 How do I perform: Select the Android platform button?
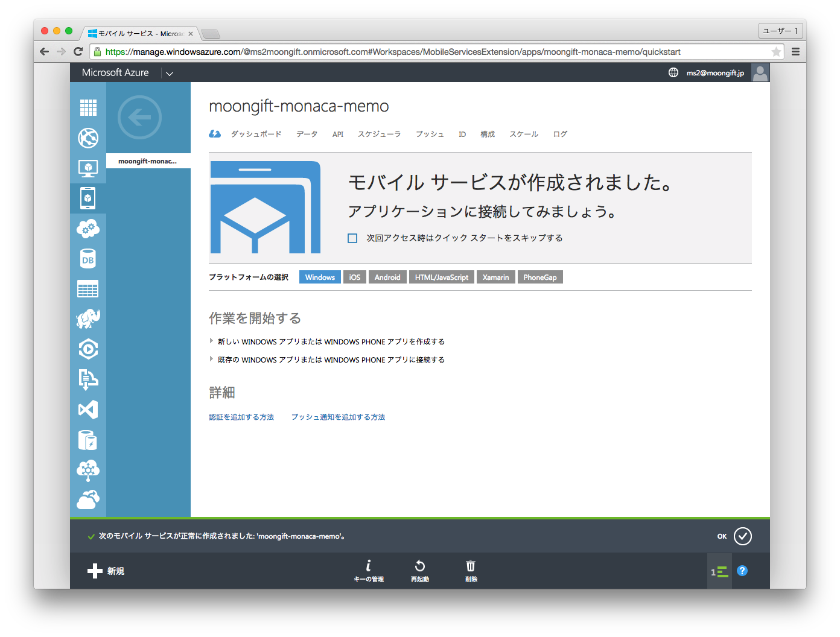point(387,277)
